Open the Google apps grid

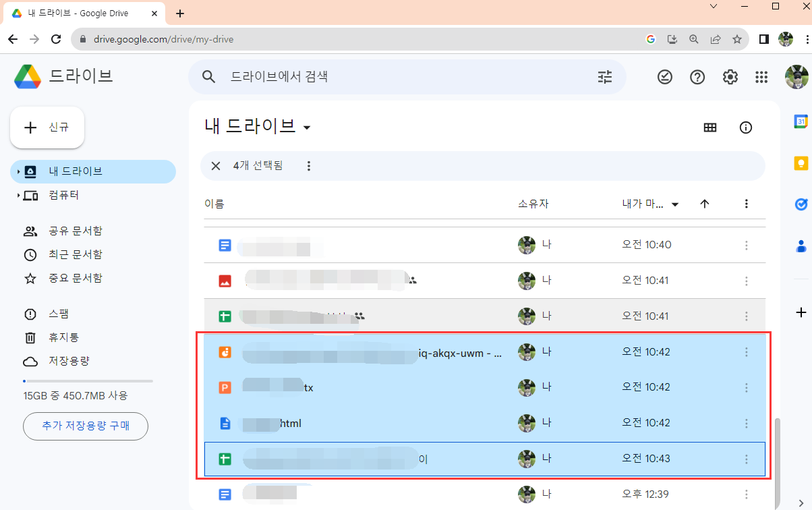pyautogui.click(x=761, y=77)
